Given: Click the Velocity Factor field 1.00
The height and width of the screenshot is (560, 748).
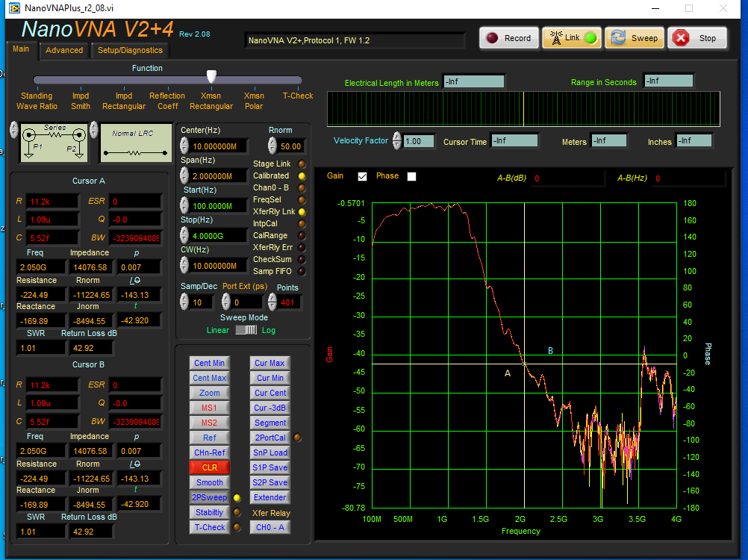Looking at the screenshot, I should 418,141.
